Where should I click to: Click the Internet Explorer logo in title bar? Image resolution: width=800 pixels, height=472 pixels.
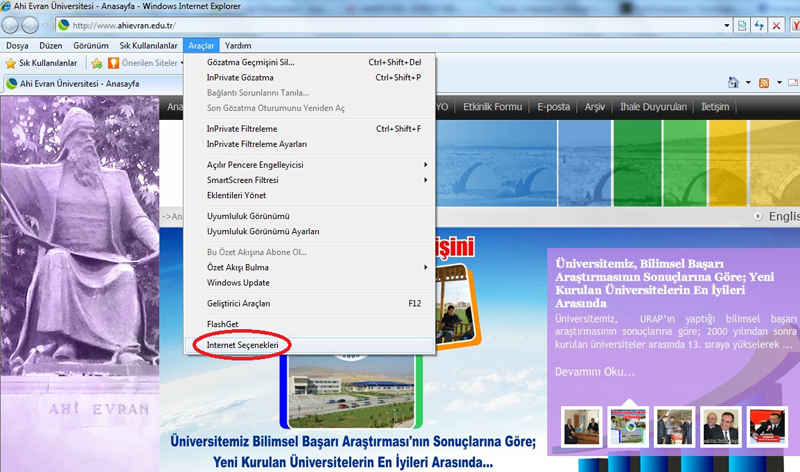6,6
